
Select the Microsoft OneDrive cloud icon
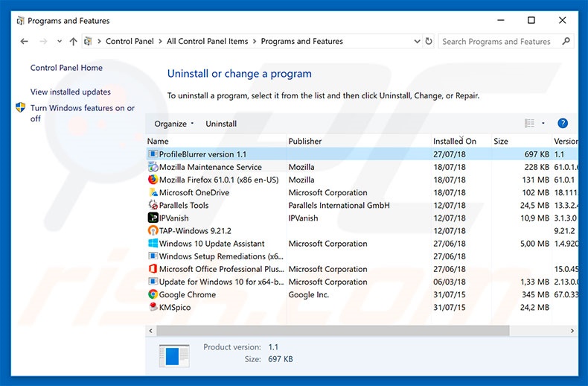point(153,192)
